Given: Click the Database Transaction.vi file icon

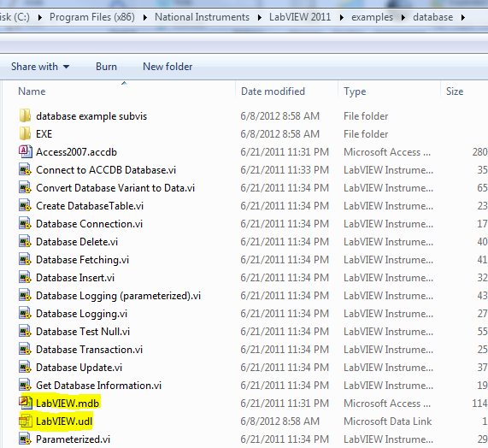Looking at the screenshot, I should (x=25, y=350).
